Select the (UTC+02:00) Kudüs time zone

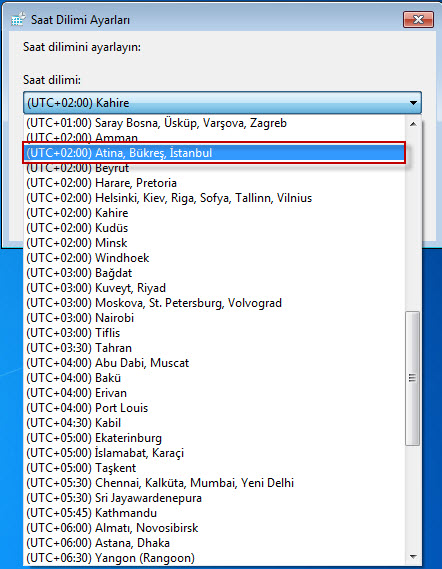point(214,228)
